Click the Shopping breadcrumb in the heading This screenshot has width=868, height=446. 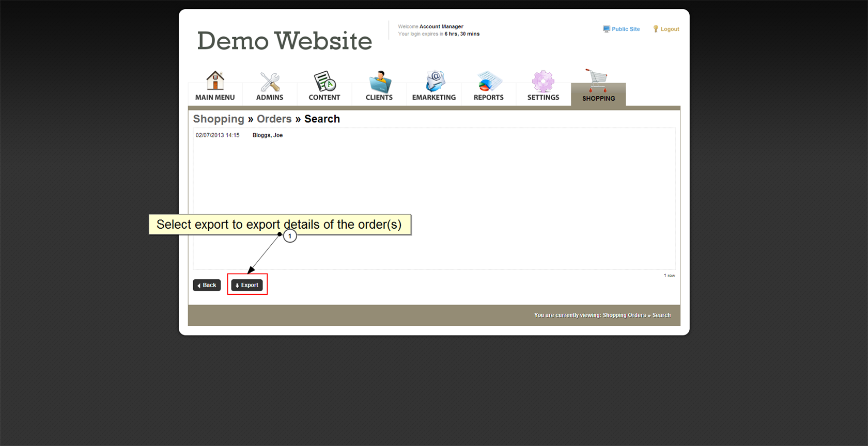point(219,119)
